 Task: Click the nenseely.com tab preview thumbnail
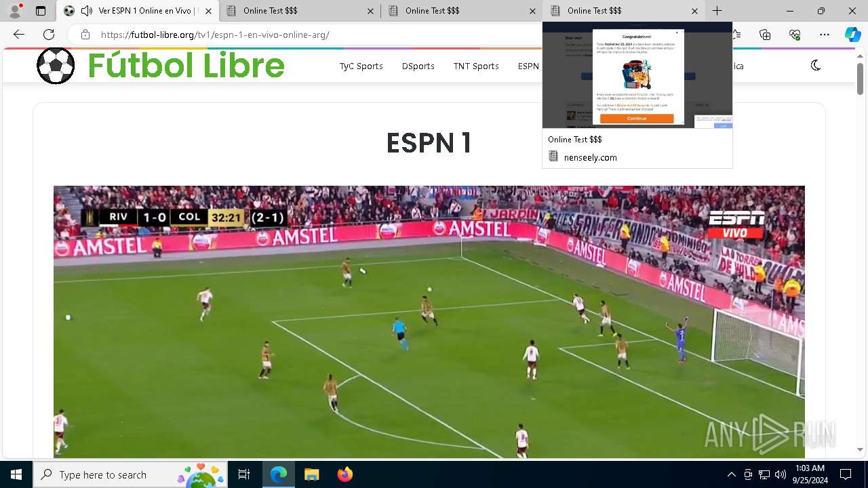point(637,75)
